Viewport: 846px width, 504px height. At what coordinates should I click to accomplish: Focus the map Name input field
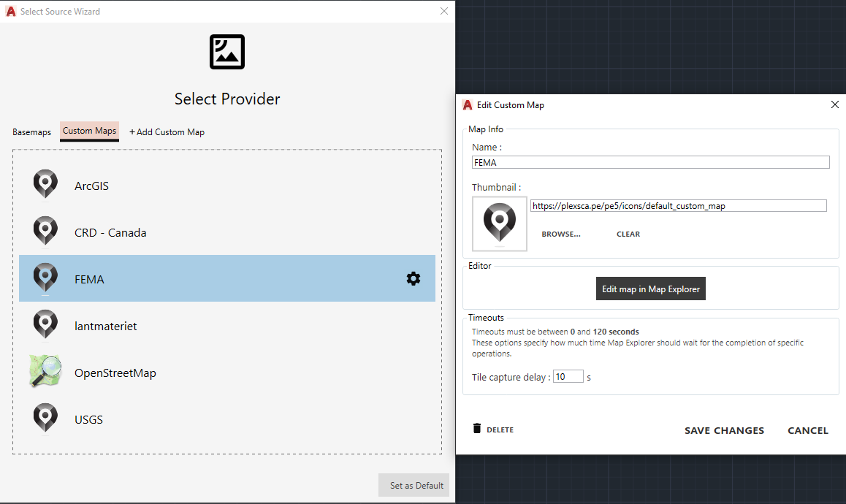651,162
